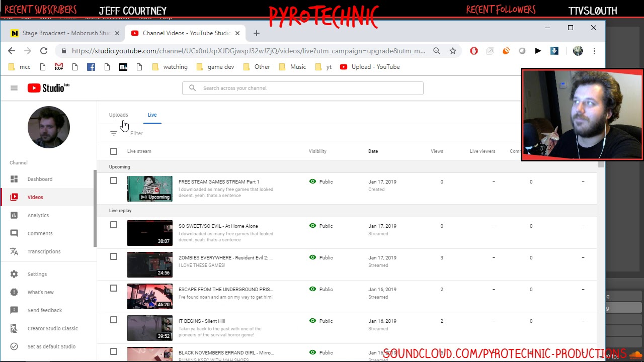Click the Views column header
Viewport: 644px width, 362px height.
(437, 151)
